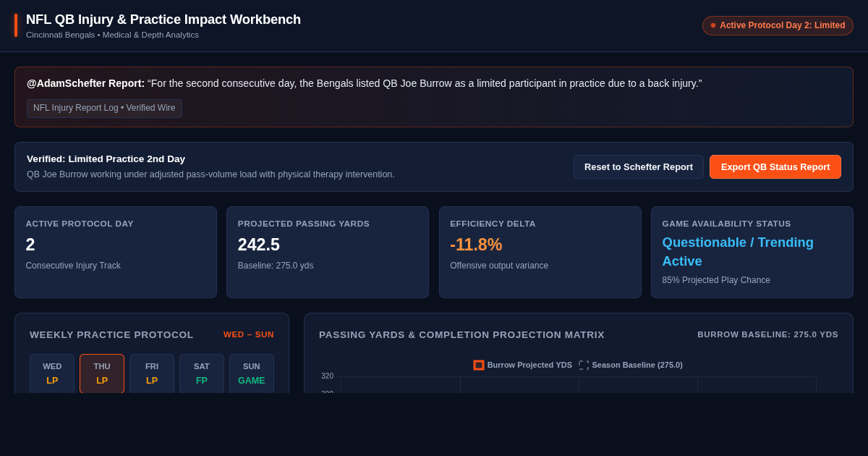Click the Efficiency Delta value -11.8%
Screen dimensions: 868x456
476,245
